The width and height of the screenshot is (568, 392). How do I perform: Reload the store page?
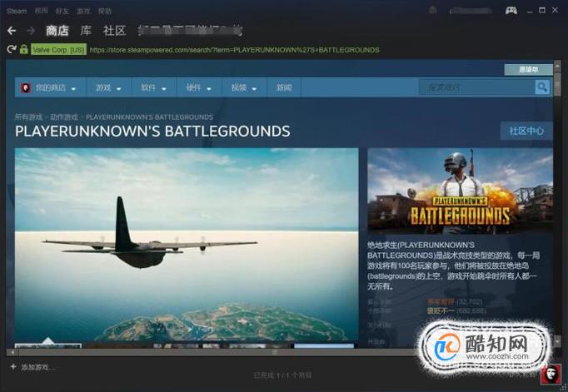[x=11, y=50]
